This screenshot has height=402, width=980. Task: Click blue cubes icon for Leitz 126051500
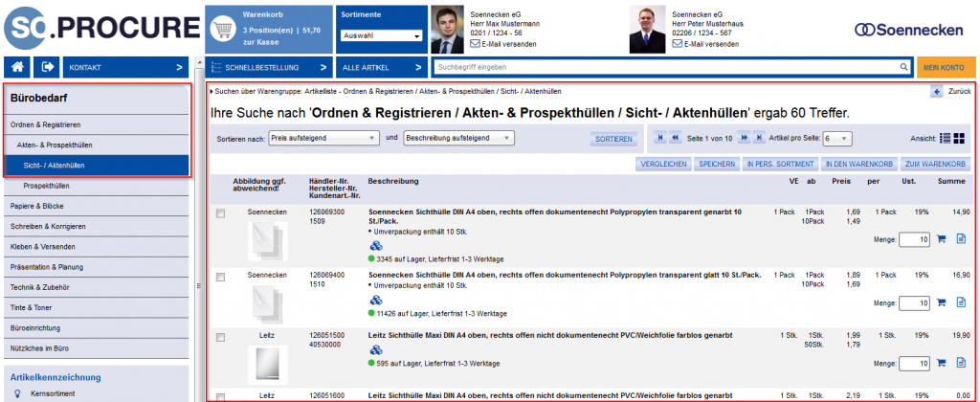375,348
